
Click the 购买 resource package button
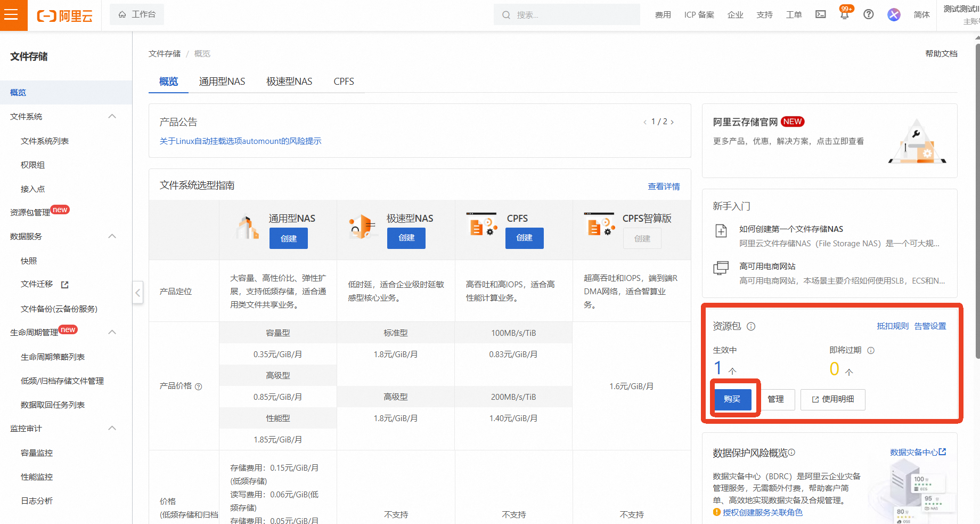click(732, 399)
